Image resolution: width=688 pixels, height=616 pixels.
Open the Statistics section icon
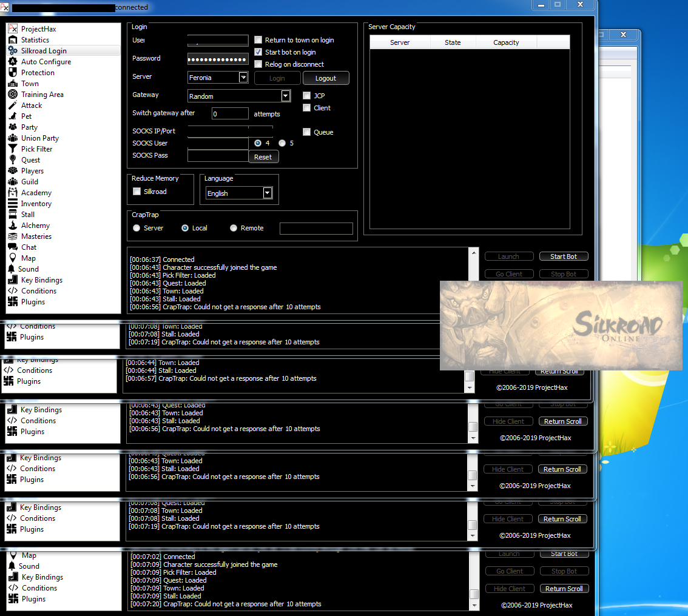pyautogui.click(x=12, y=40)
